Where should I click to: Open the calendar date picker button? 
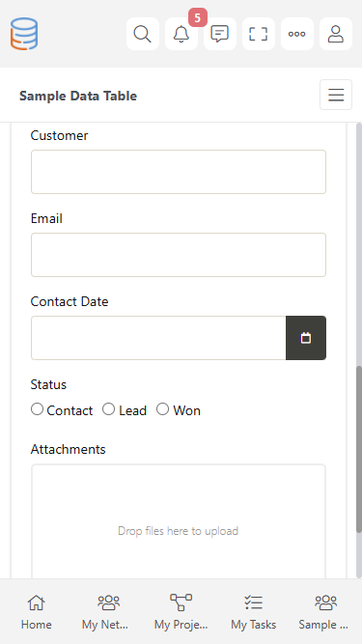pyautogui.click(x=306, y=338)
